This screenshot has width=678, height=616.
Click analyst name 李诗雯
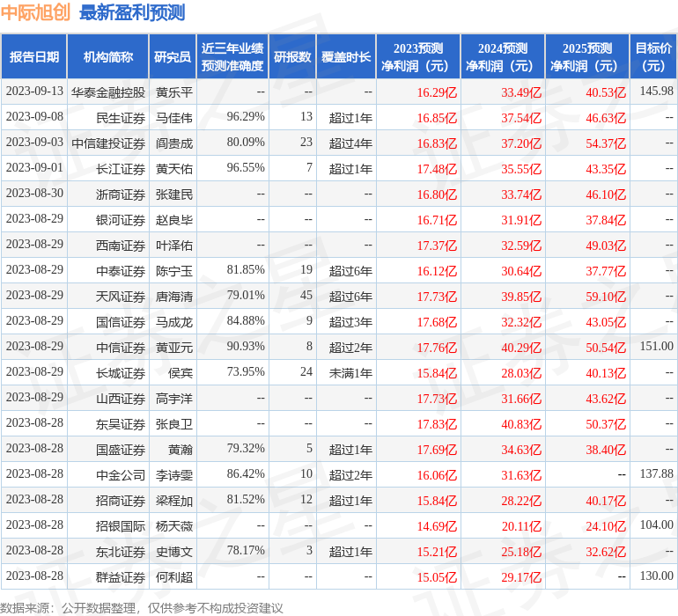(174, 475)
